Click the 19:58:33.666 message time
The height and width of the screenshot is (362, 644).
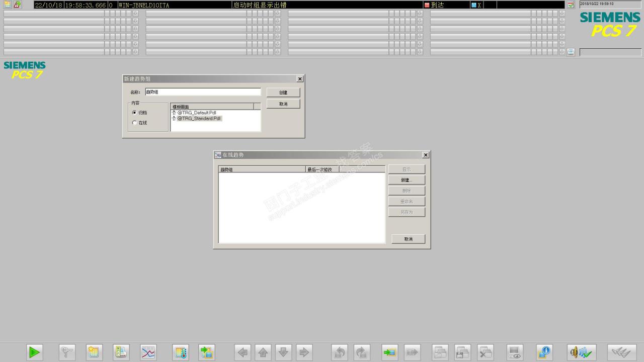(85, 5)
